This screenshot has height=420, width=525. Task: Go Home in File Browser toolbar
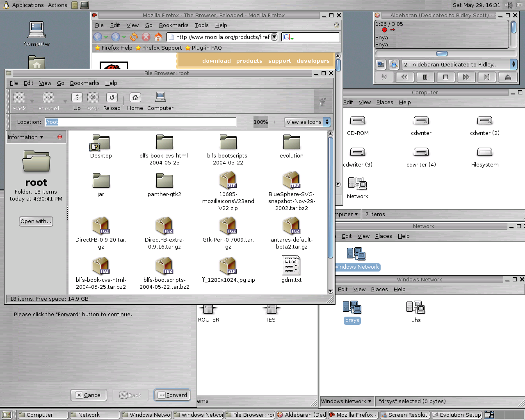click(x=135, y=102)
